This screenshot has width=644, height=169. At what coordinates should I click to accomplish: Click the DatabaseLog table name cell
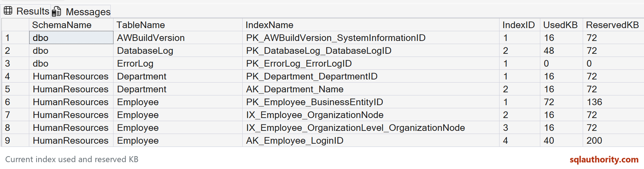click(x=178, y=51)
